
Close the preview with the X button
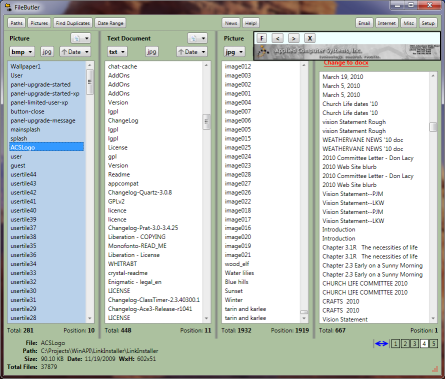click(310, 38)
